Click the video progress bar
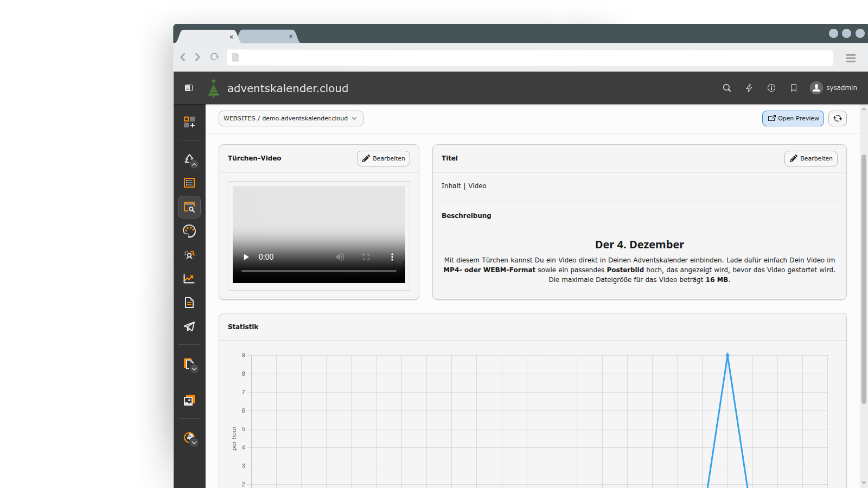Viewport: 868px width, 488px height. pos(319,271)
